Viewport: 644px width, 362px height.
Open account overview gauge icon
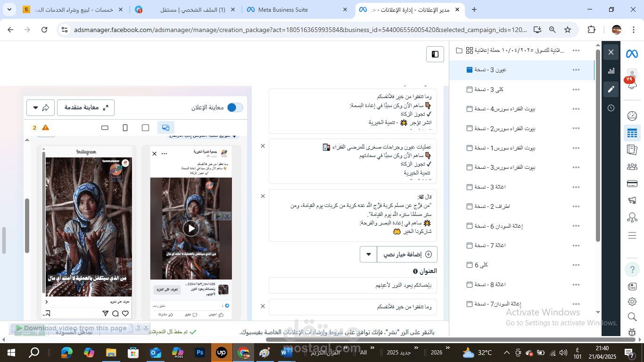click(x=632, y=116)
